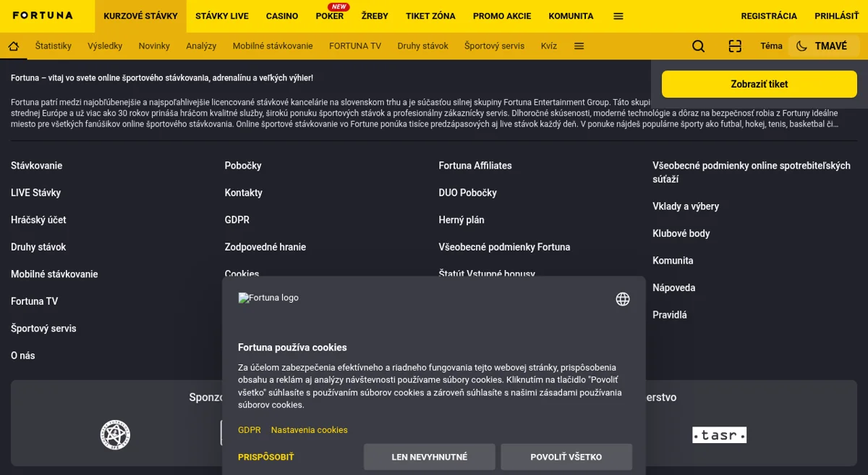Open Kvíz in sub navigation
868x475 pixels.
point(549,46)
